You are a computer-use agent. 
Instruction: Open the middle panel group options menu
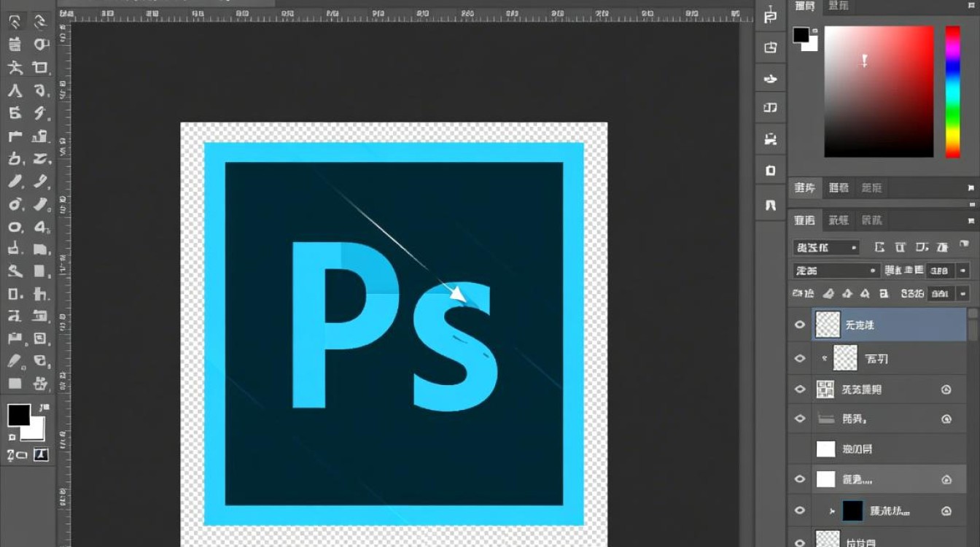pyautogui.click(x=971, y=188)
